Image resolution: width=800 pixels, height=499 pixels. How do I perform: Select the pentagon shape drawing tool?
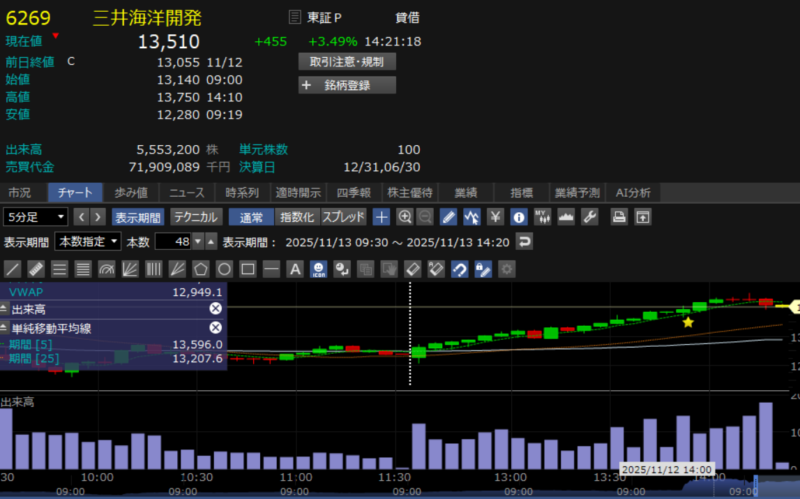click(x=201, y=268)
